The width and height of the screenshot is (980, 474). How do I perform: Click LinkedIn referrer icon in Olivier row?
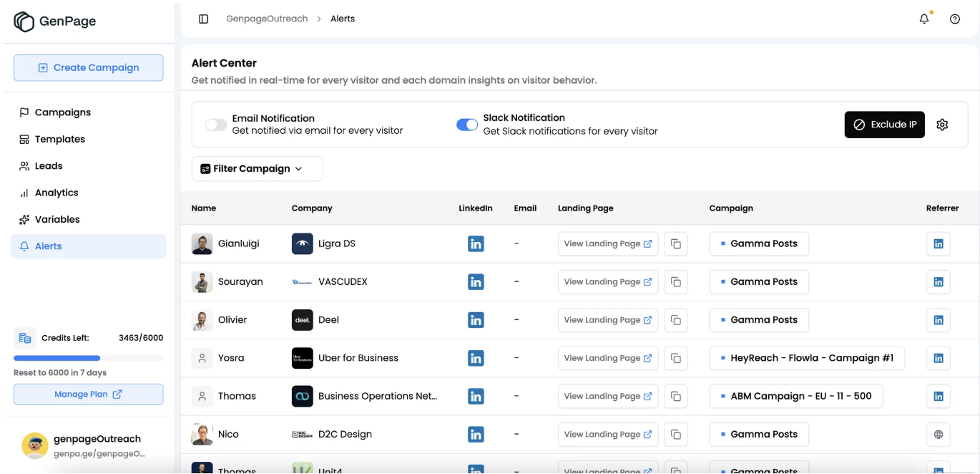pyautogui.click(x=939, y=320)
